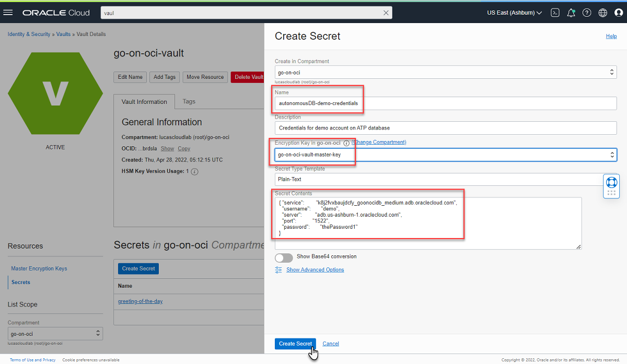The width and height of the screenshot is (627, 364).
Task: Click the Change Compartment link
Action: pos(379,142)
